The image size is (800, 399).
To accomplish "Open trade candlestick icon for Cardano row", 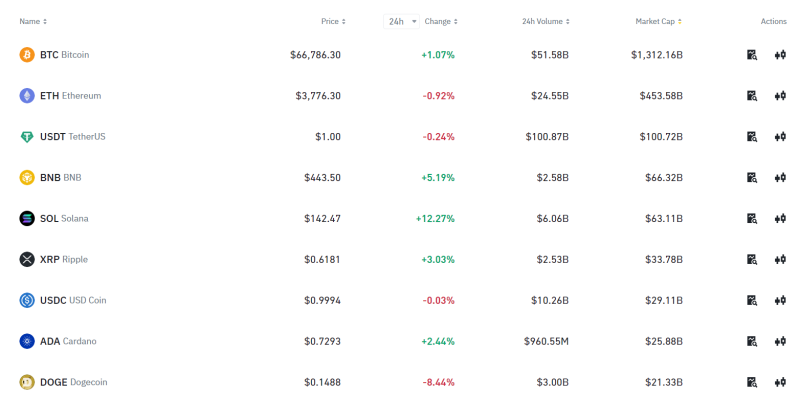I will click(780, 341).
